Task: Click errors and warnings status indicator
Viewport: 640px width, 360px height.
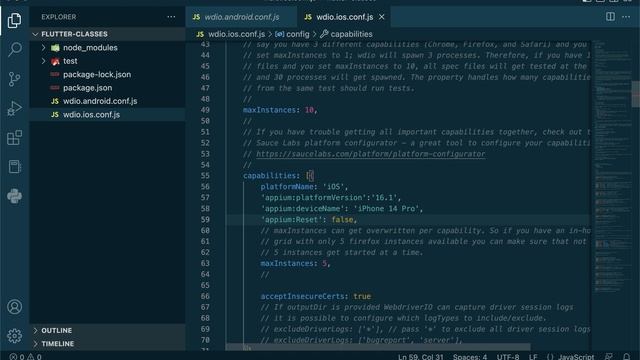Action: point(25,357)
